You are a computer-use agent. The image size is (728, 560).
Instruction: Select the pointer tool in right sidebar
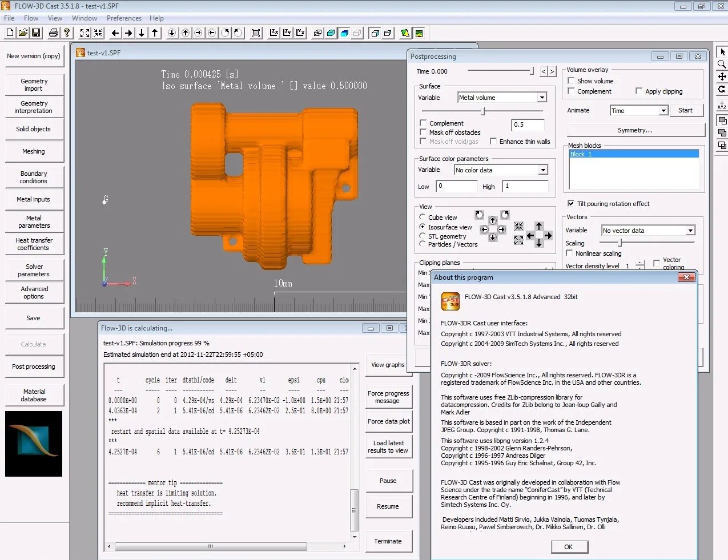[722, 52]
